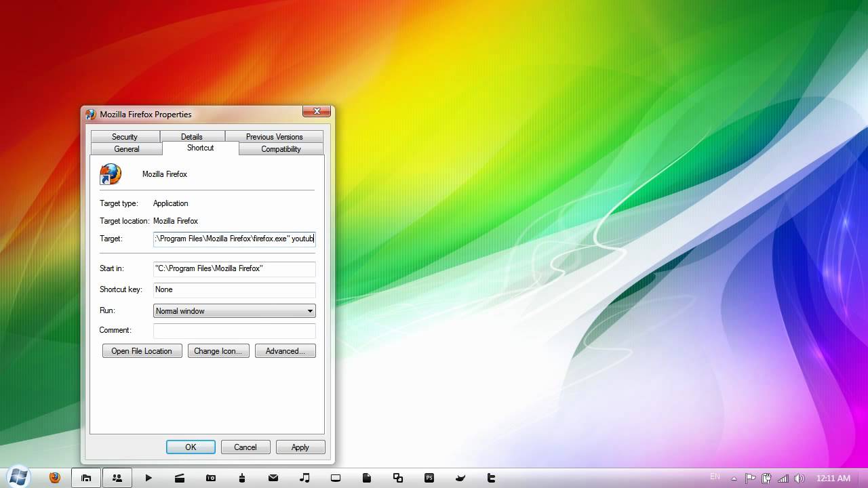Click the Firefox shortcut icon in dialog
Viewport: 868px width, 488px height.
[x=111, y=174]
